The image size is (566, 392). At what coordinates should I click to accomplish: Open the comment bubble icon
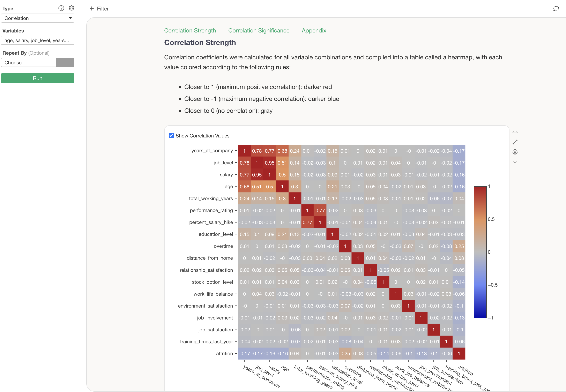(x=556, y=9)
